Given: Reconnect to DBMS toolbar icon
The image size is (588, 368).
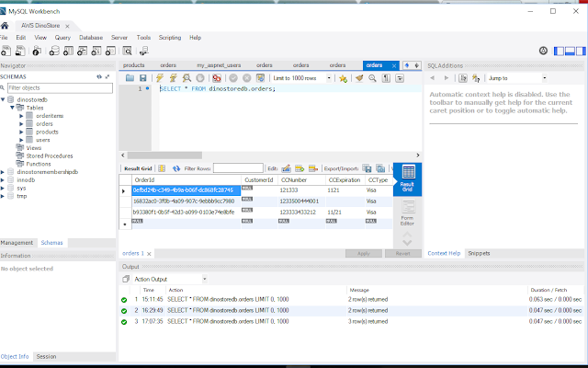Looking at the screenshot, I should coord(143,51).
